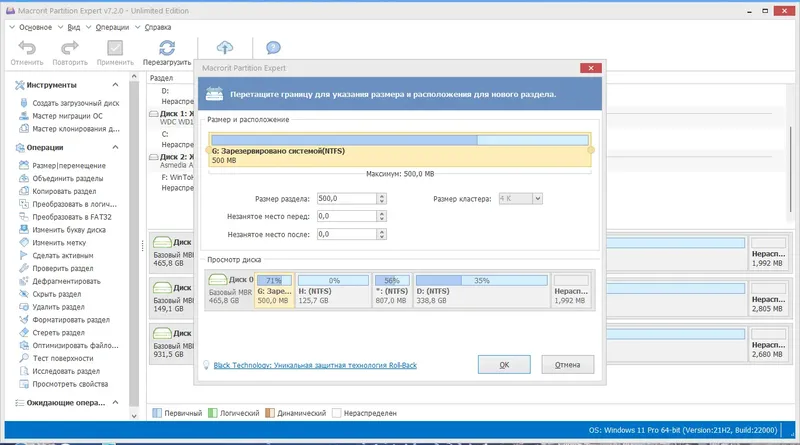Collapse the Инструменты panel section
Screen dimensions: 800x445
pos(115,85)
